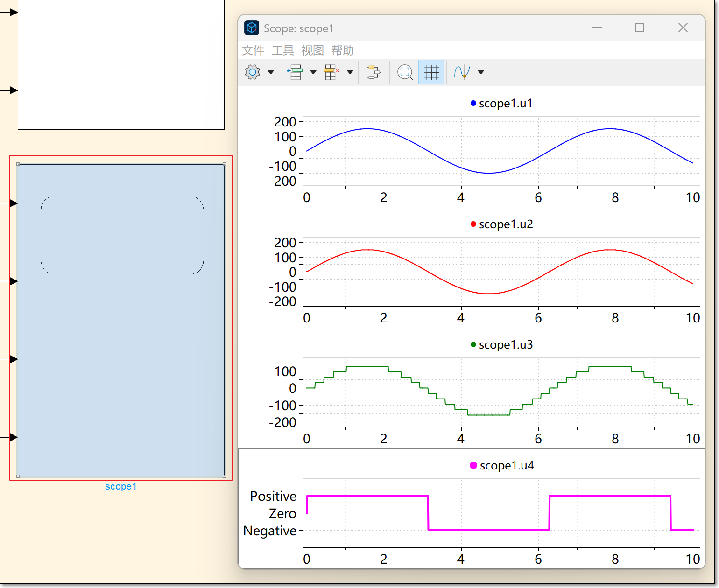Expand the delete subplot dropdown arrow
This screenshot has width=719, height=588.
pos(350,72)
